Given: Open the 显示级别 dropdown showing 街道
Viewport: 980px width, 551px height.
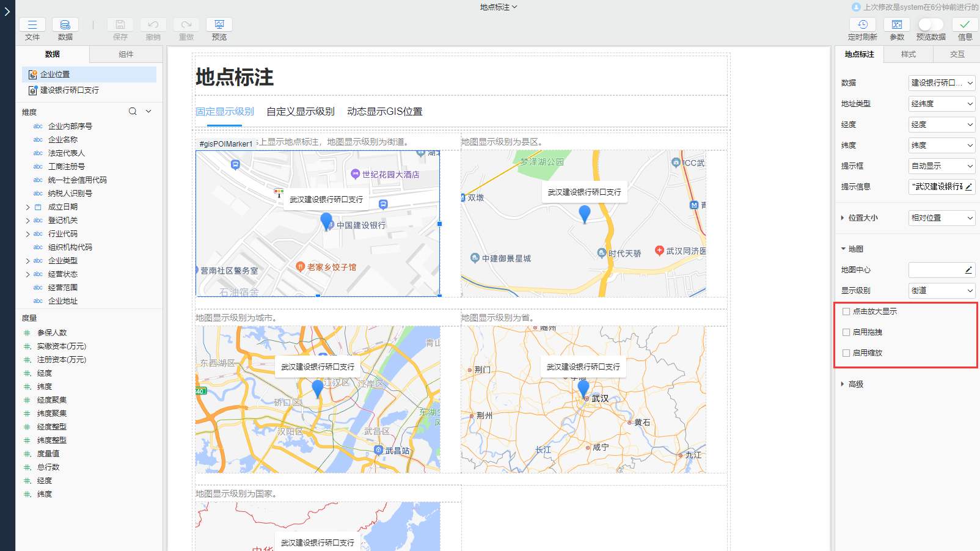Looking at the screenshot, I should coord(941,290).
